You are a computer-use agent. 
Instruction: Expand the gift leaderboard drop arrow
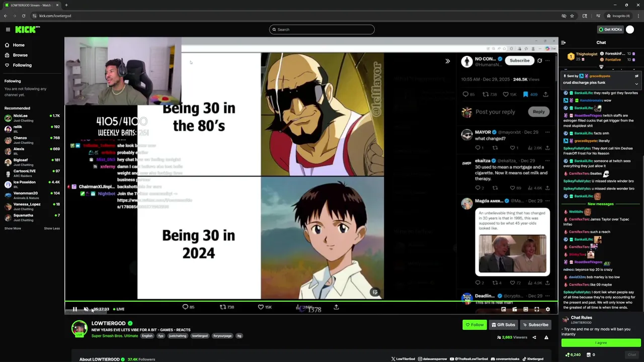pyautogui.click(x=601, y=67)
